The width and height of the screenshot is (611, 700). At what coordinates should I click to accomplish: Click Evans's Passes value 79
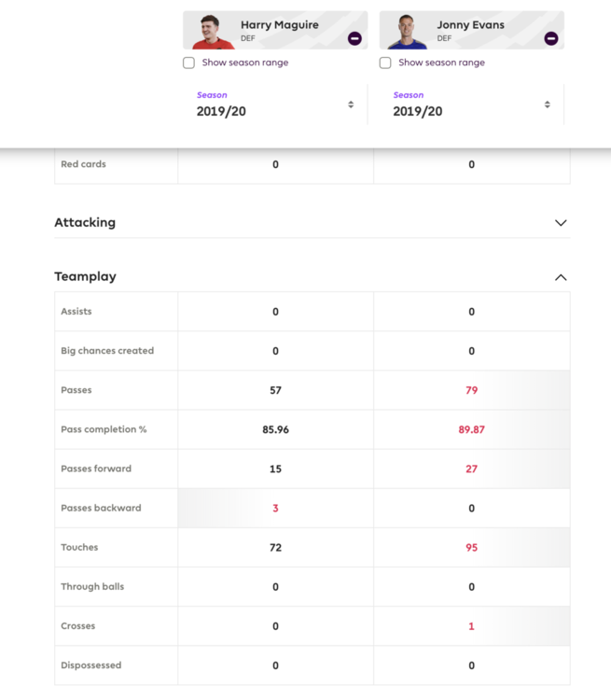coord(472,390)
